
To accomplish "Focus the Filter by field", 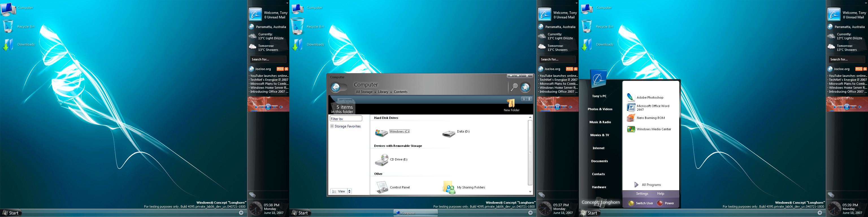I will pos(346,119).
